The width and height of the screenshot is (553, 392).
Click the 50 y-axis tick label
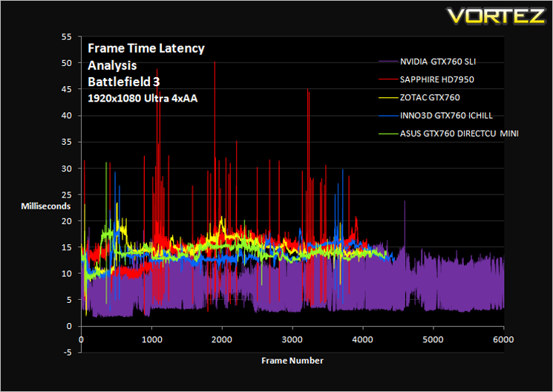click(x=66, y=63)
